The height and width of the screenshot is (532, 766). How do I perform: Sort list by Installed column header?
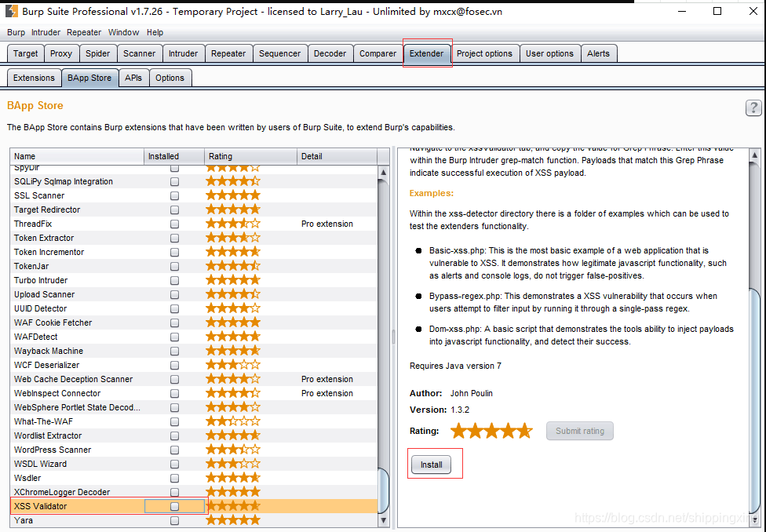[x=174, y=156]
